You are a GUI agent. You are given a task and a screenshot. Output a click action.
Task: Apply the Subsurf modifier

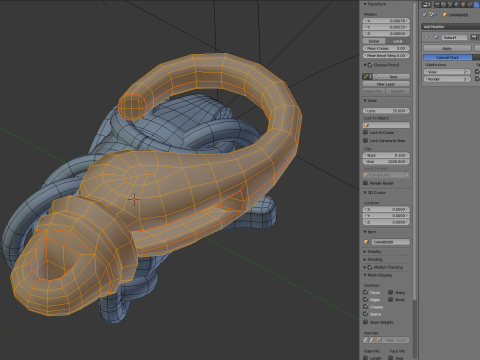[447, 48]
